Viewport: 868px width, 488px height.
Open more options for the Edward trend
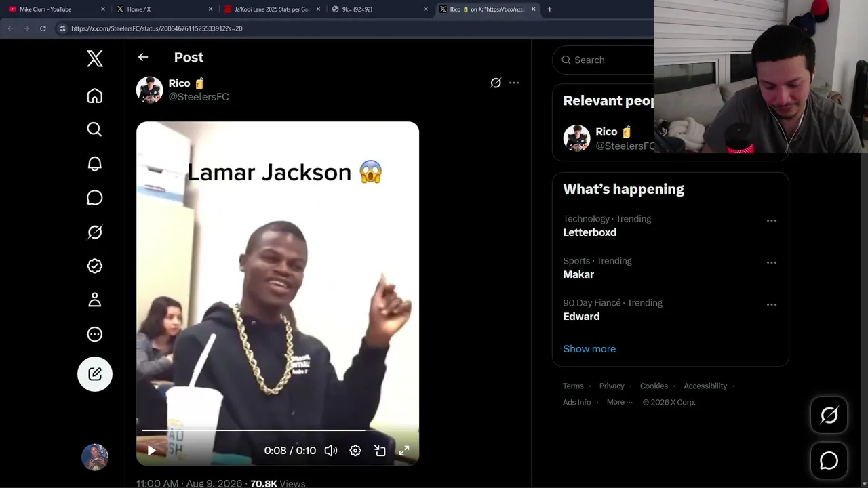(772, 305)
